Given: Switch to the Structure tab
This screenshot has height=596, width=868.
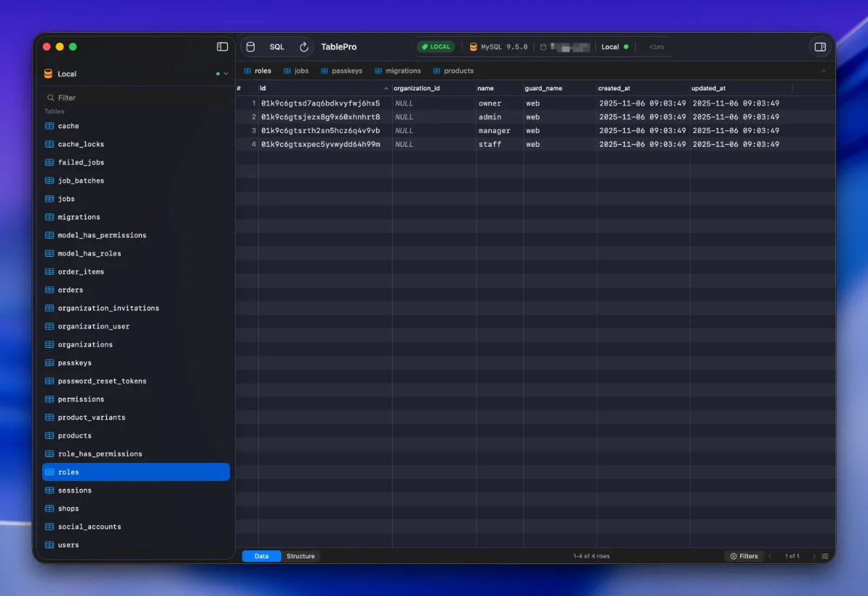Looking at the screenshot, I should pyautogui.click(x=300, y=556).
